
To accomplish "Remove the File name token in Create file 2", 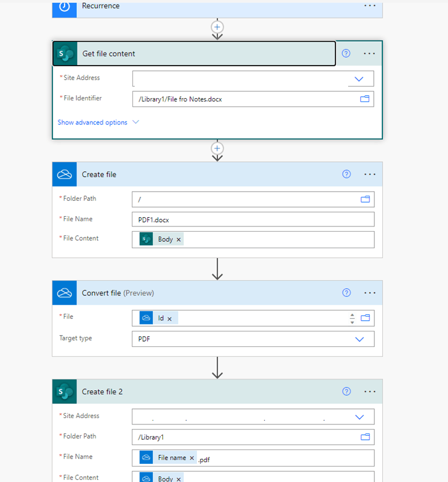I will coord(192,458).
